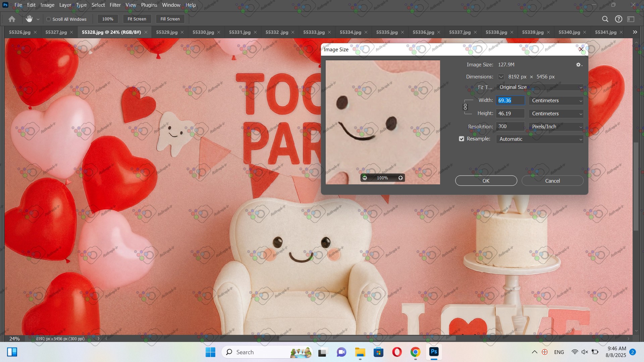
Task: Click the Height input field
Action: tap(510, 114)
